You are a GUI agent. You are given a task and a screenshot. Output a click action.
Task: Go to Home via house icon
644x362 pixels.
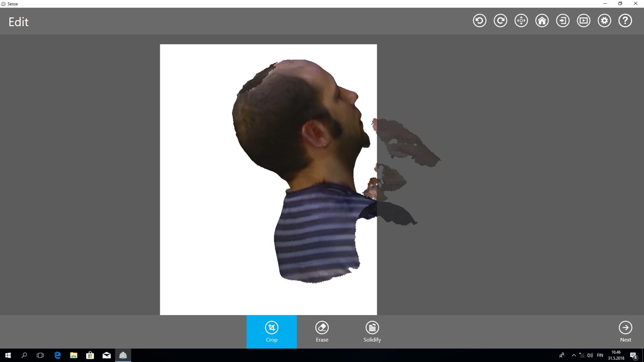542,21
